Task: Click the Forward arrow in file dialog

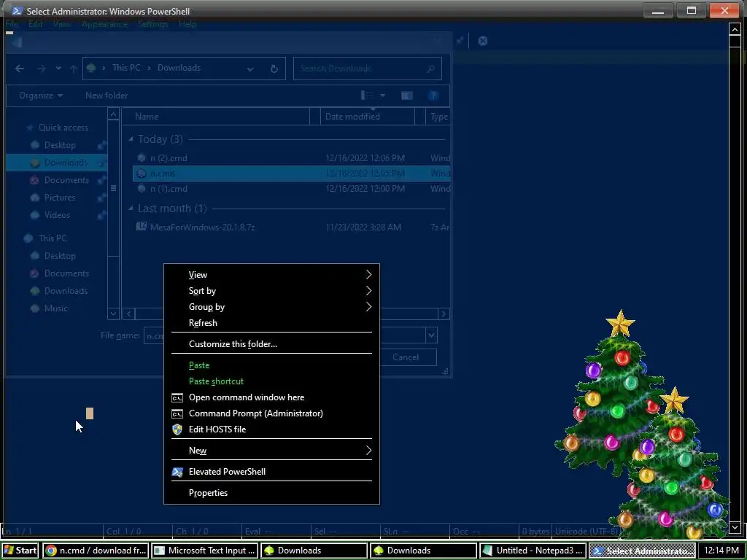Action: (42, 69)
